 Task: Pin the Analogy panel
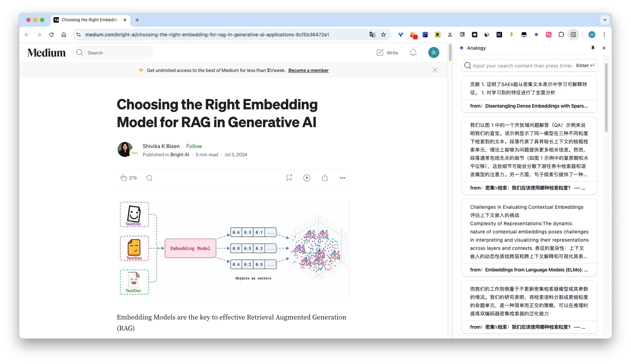click(593, 48)
